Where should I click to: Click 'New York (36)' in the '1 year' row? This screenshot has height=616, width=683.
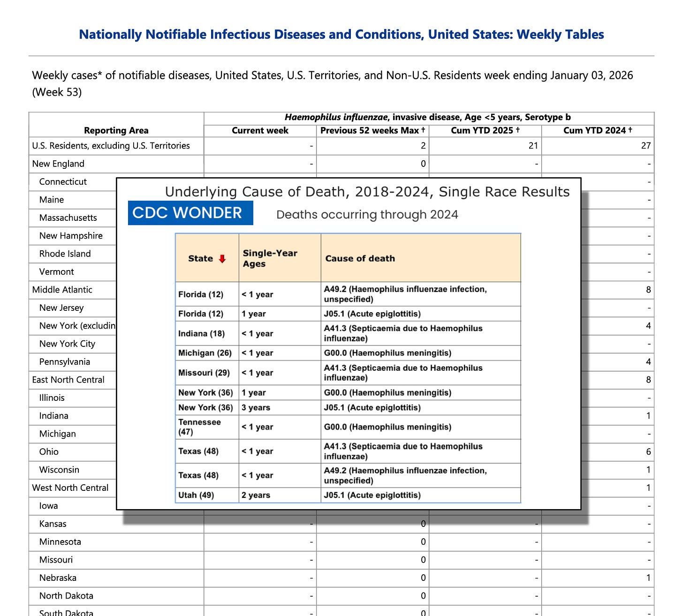[x=205, y=392]
